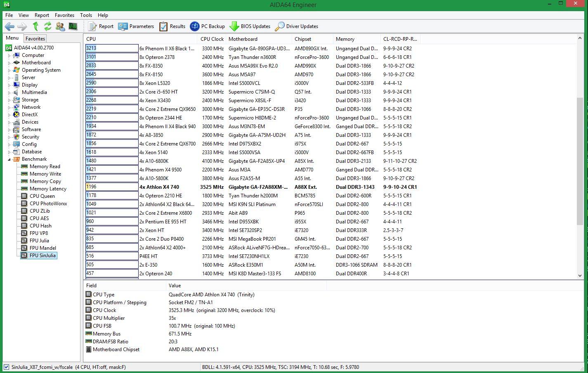Screen dimensions: 588x373
Task: Click the results list scrollbar thumb
Action: 580,161
